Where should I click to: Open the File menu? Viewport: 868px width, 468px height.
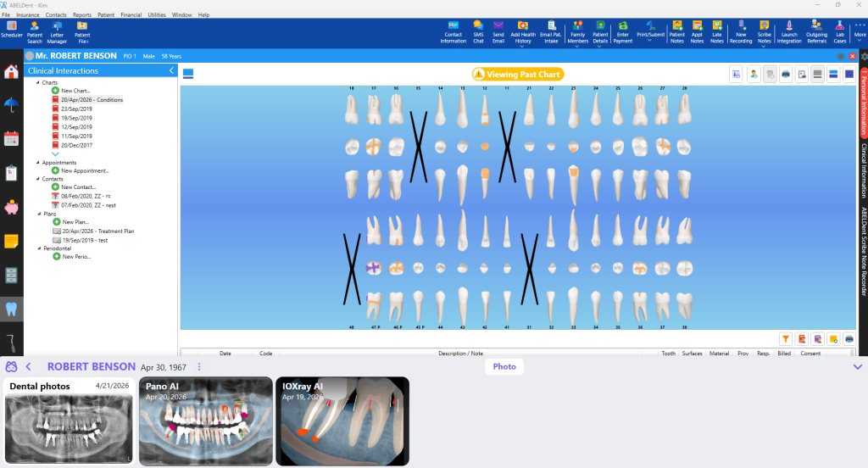click(6, 15)
